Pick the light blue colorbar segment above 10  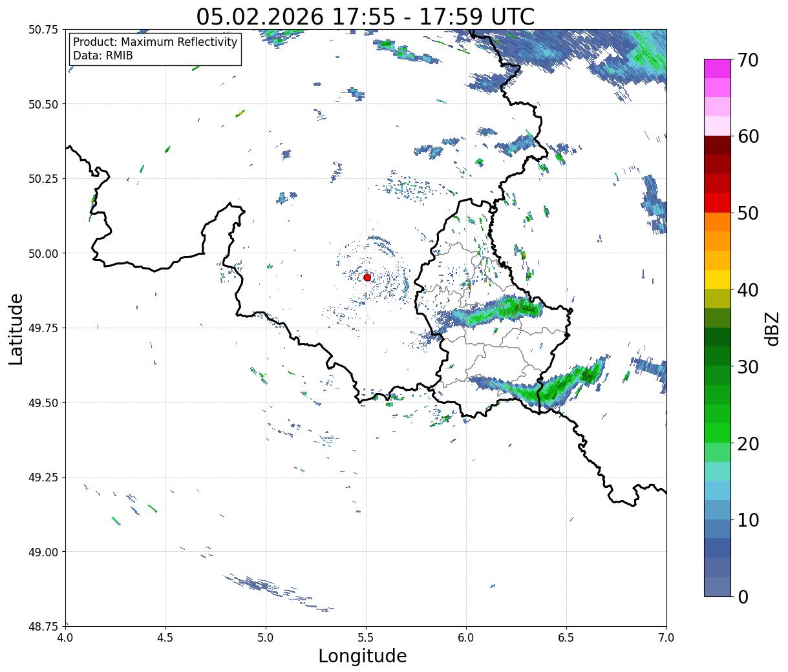tap(718, 509)
